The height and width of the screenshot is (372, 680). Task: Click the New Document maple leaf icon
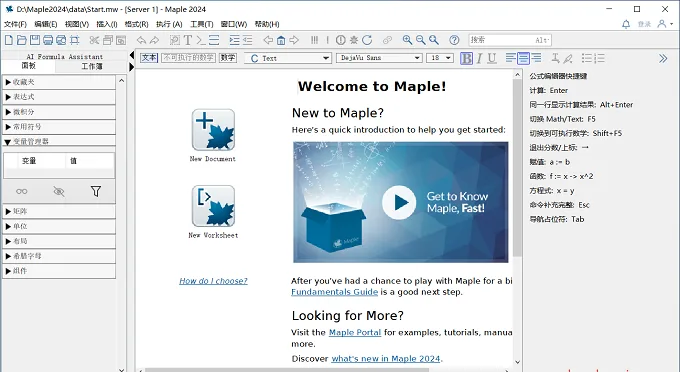pyautogui.click(x=213, y=130)
